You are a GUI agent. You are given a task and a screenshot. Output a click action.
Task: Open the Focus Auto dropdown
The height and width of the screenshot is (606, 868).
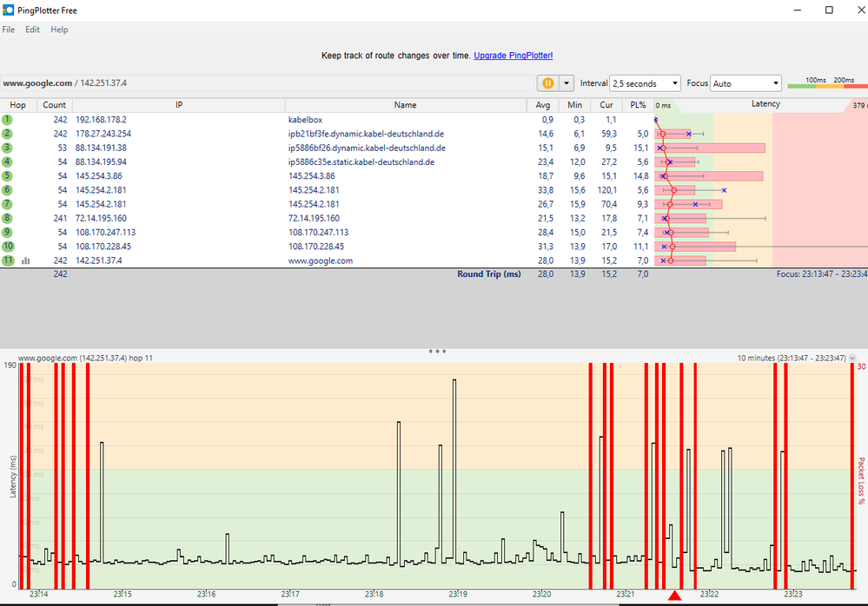pos(745,83)
